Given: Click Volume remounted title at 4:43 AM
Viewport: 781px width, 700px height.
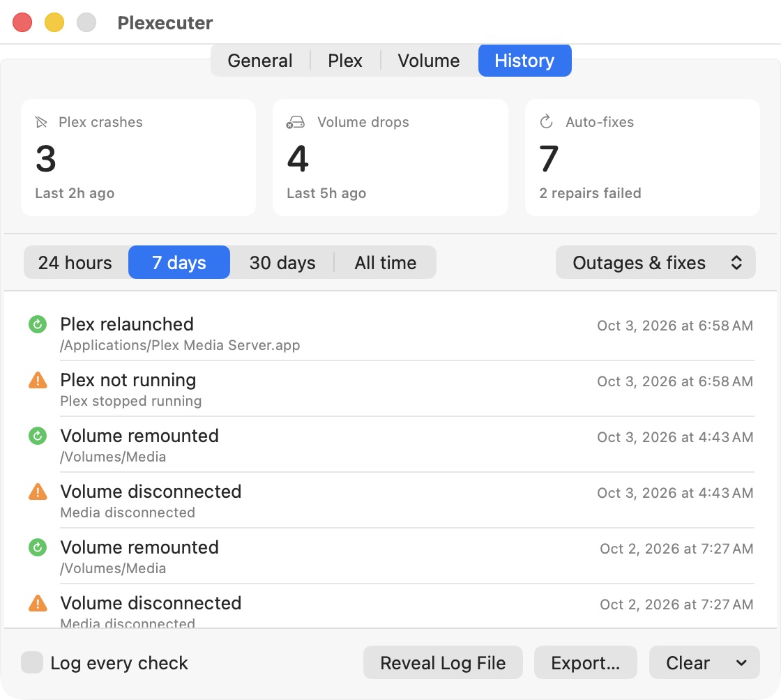Looking at the screenshot, I should [139, 436].
